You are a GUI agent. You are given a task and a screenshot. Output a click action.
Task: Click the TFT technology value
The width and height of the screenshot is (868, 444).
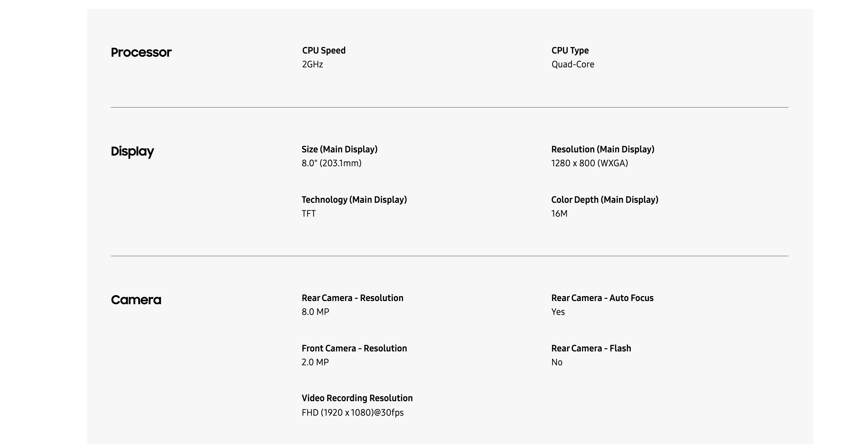309,214
